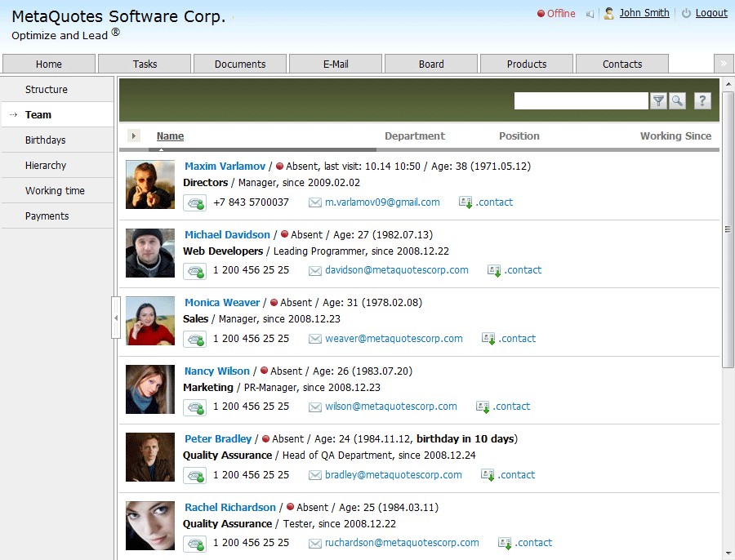Viewport: 735px width, 560px height.
Task: Click into the team search field
Action: point(581,100)
